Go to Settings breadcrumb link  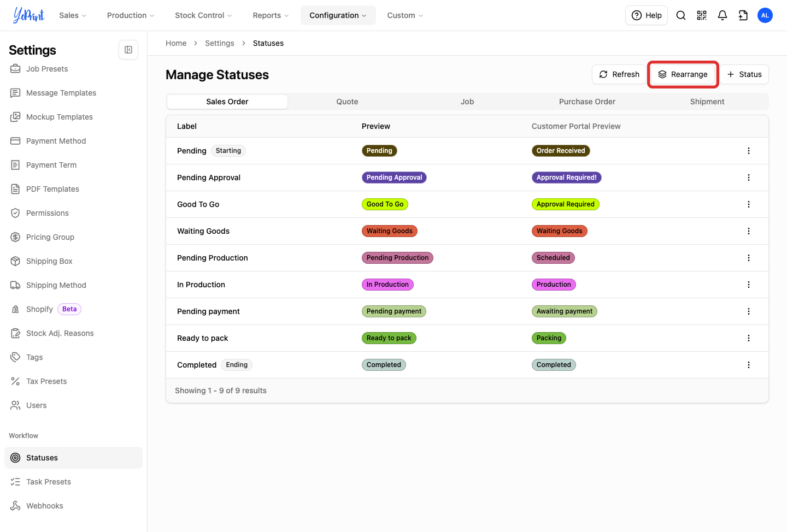[220, 43]
